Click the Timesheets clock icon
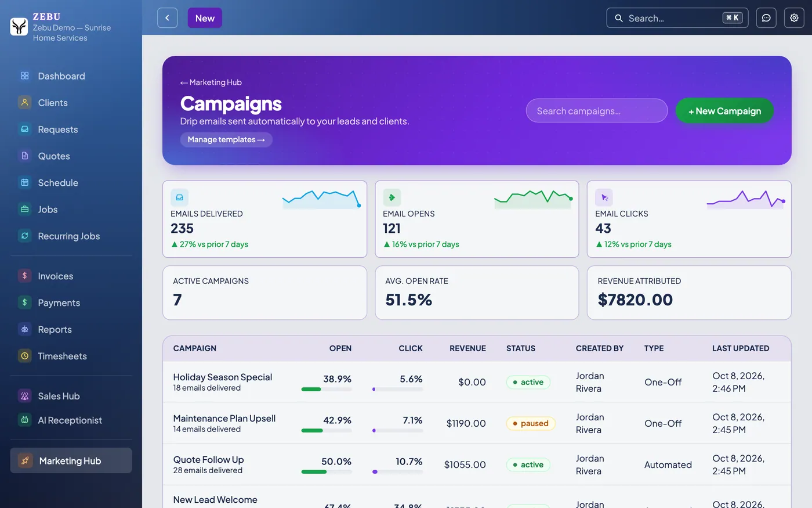The width and height of the screenshot is (812, 508). (24, 356)
